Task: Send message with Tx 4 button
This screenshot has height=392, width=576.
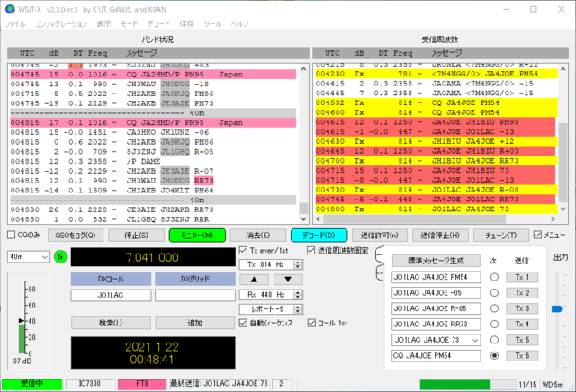Action: click(x=522, y=324)
